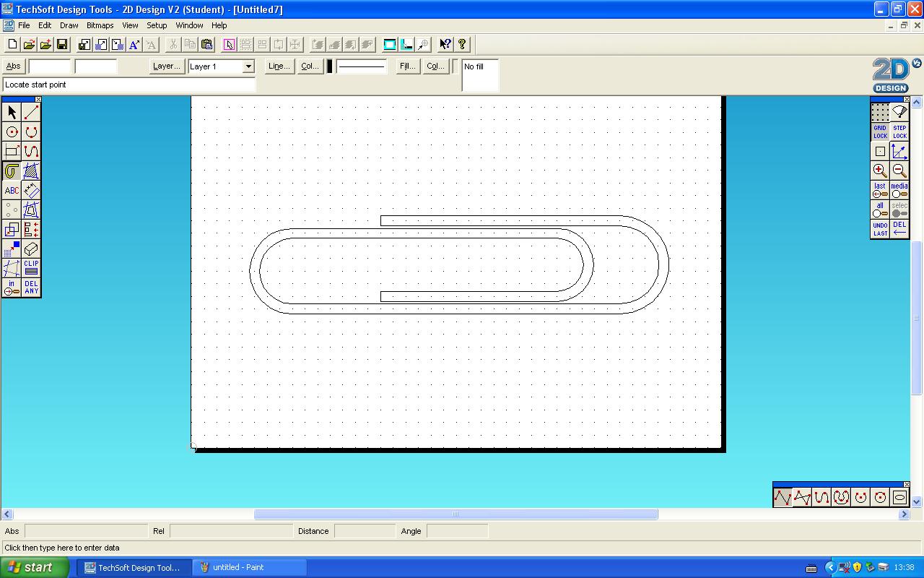Click the Paste icon on the toolbar
This screenshot has width=924, height=578.
(x=206, y=44)
